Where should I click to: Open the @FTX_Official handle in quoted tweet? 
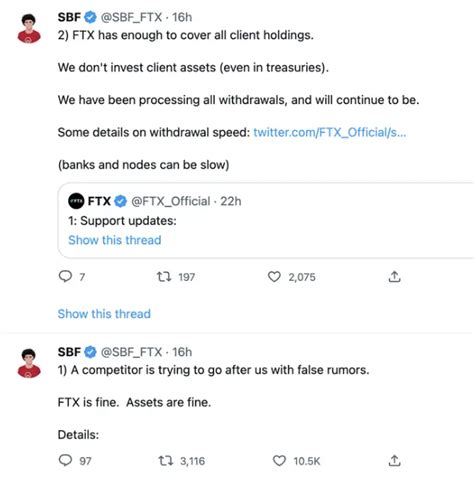tap(171, 201)
